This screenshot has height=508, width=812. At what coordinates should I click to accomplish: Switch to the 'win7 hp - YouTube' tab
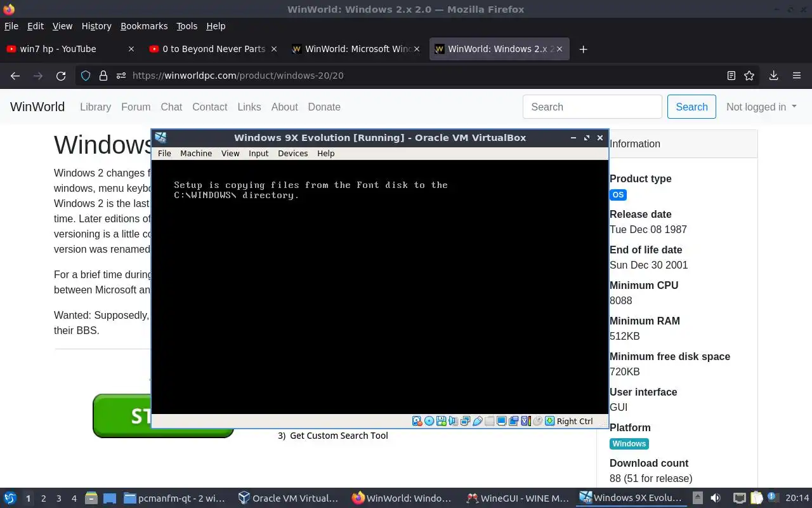point(70,49)
